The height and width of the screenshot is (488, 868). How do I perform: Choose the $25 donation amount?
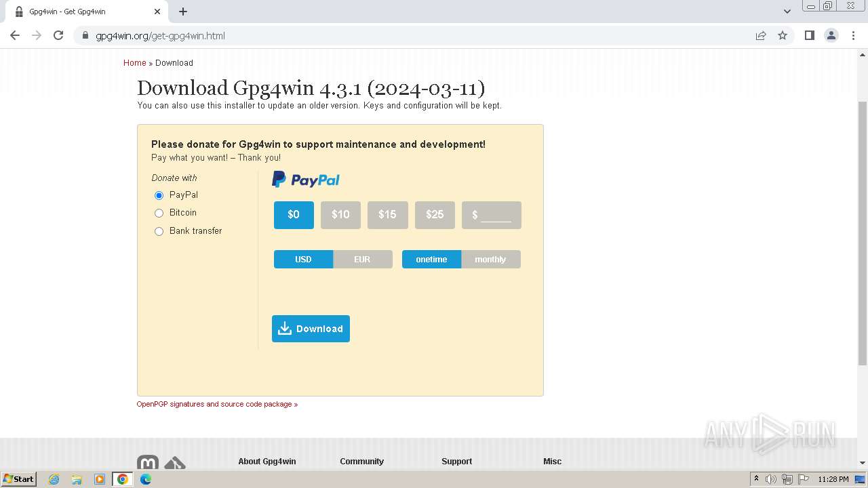pos(435,215)
